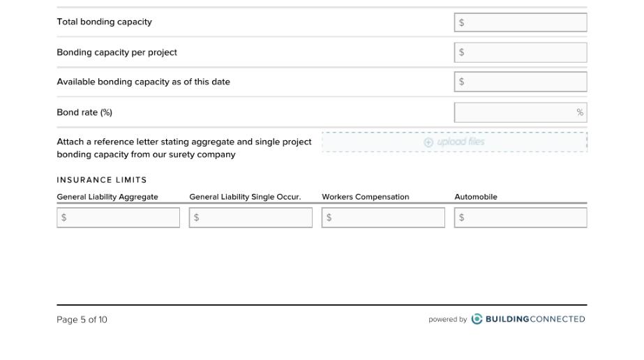Image resolution: width=644 pixels, height=360 pixels.
Task: Click the plus circle icon beside upload files
Action: pos(428,142)
